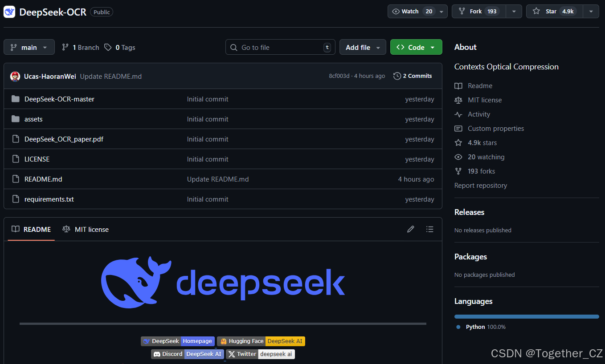Click the eye icon next to 20 watching
This screenshot has width=605, height=364.
click(458, 157)
